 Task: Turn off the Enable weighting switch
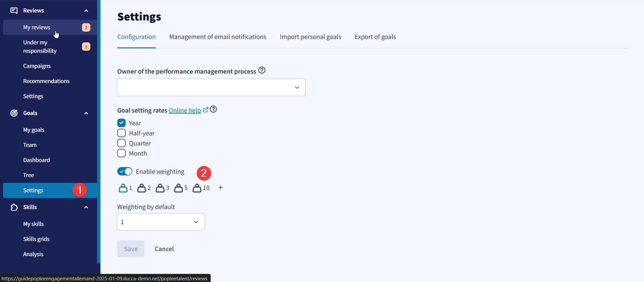(x=125, y=171)
